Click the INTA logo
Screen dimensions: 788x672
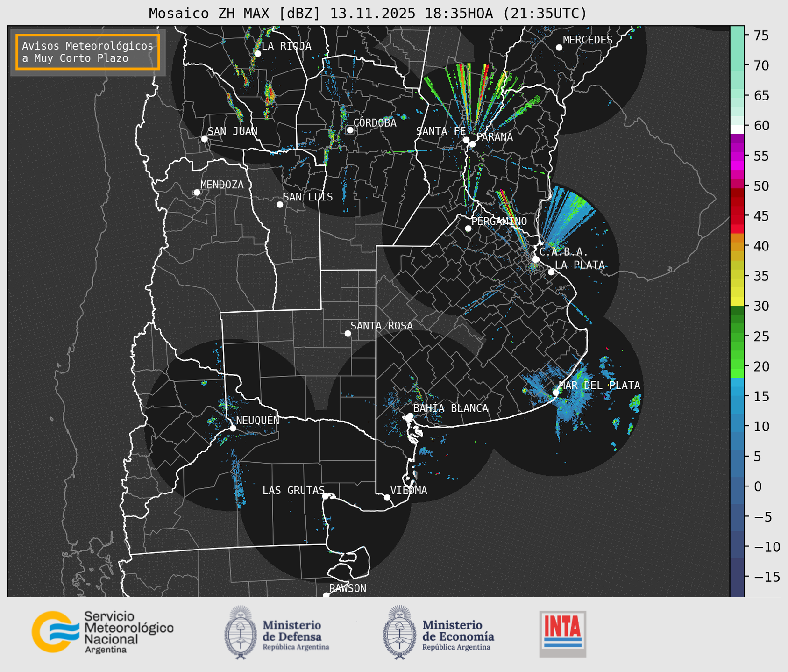point(562,634)
